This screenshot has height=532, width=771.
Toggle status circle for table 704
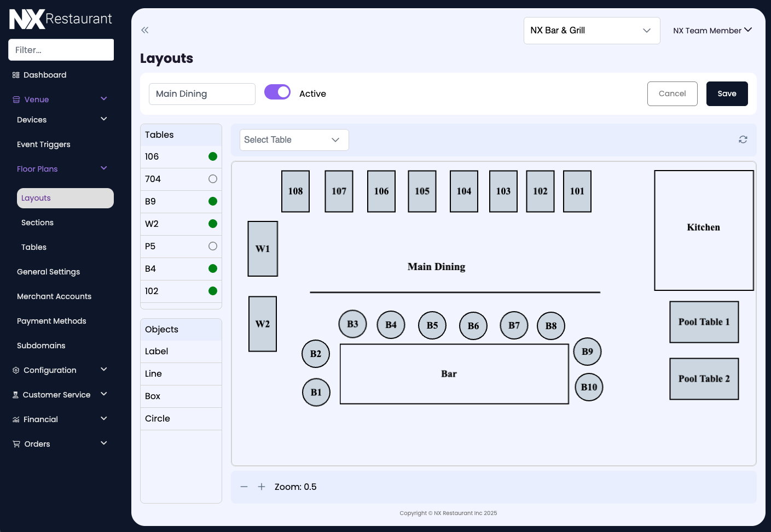213,179
